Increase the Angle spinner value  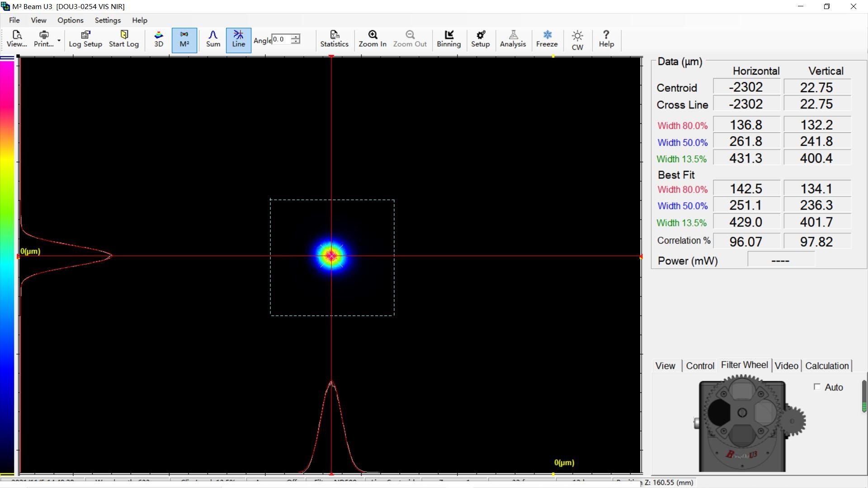pyautogui.click(x=296, y=37)
